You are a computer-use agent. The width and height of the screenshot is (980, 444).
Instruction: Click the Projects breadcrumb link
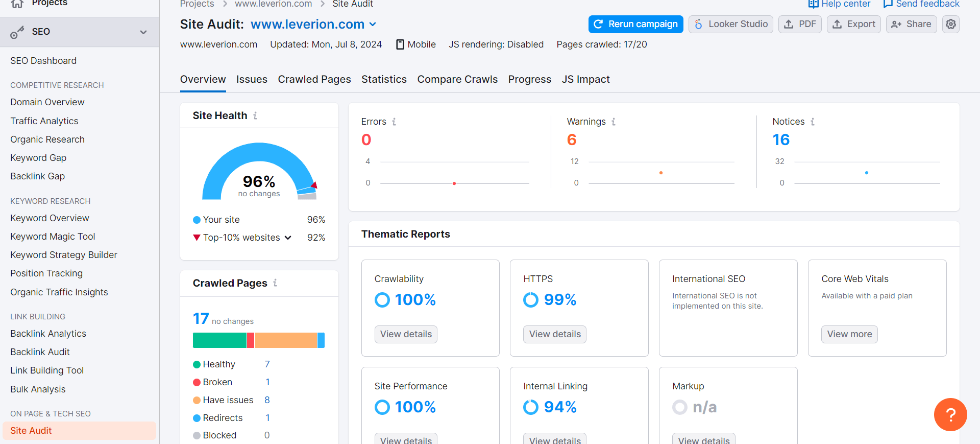(x=197, y=4)
